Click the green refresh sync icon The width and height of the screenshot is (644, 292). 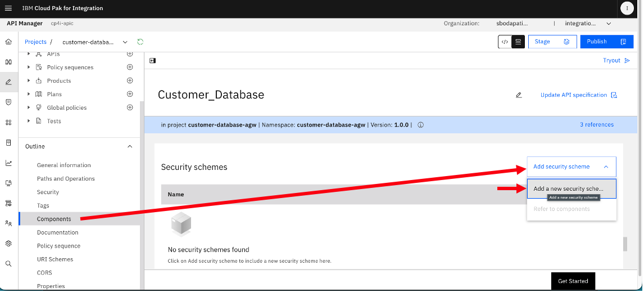[x=140, y=42]
